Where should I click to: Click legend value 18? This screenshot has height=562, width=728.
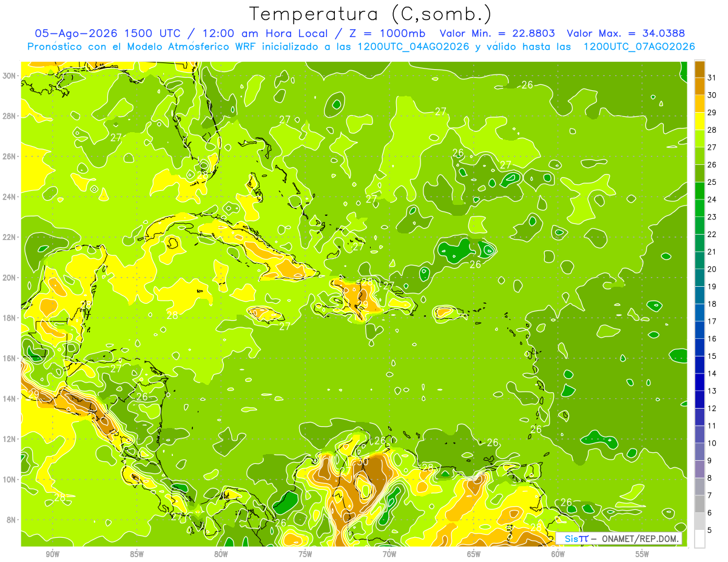(712, 304)
